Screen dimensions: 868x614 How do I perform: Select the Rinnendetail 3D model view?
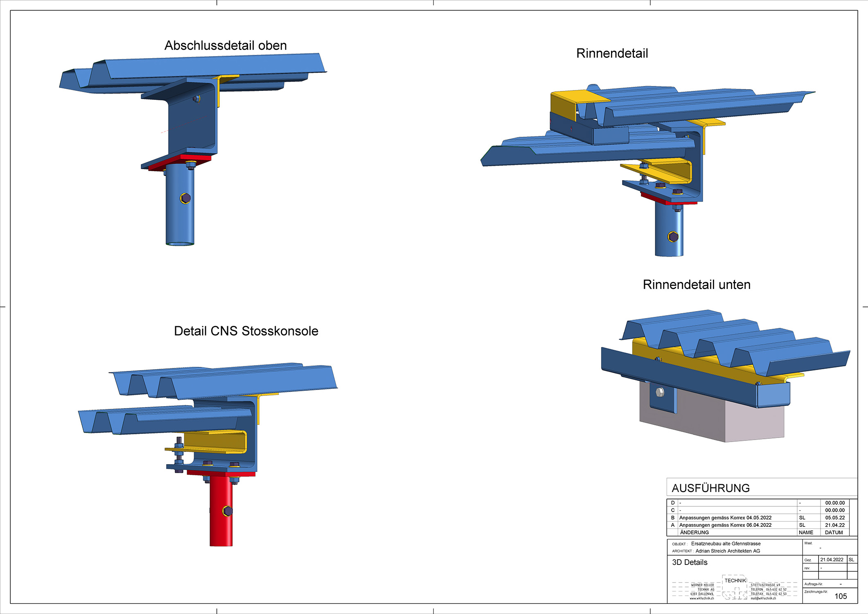tap(648, 170)
